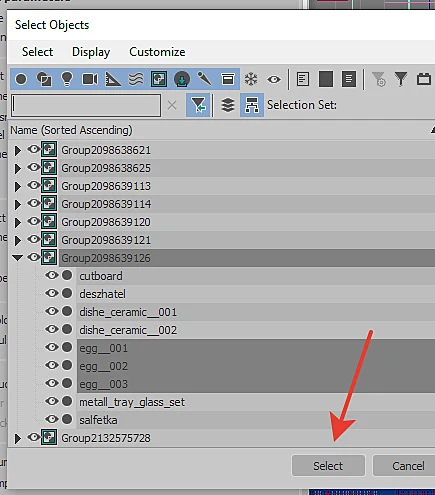Screen dimensions: 435x495
Task: Hide the cutboard object eye icon
Action: tap(52, 275)
